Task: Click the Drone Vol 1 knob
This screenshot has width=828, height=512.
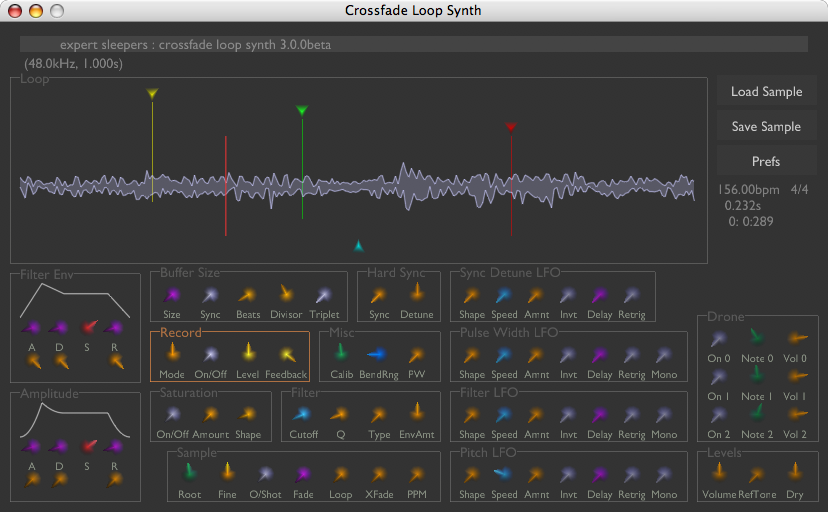Action: (x=796, y=376)
